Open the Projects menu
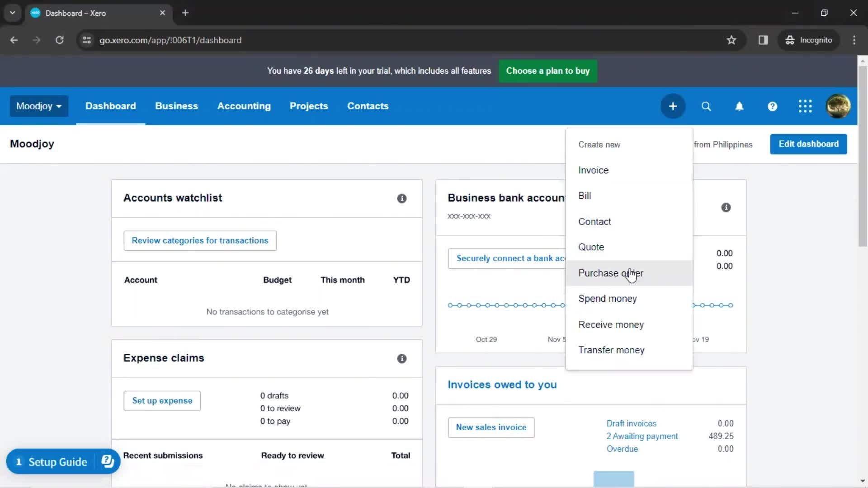The width and height of the screenshot is (868, 488). pyautogui.click(x=309, y=106)
